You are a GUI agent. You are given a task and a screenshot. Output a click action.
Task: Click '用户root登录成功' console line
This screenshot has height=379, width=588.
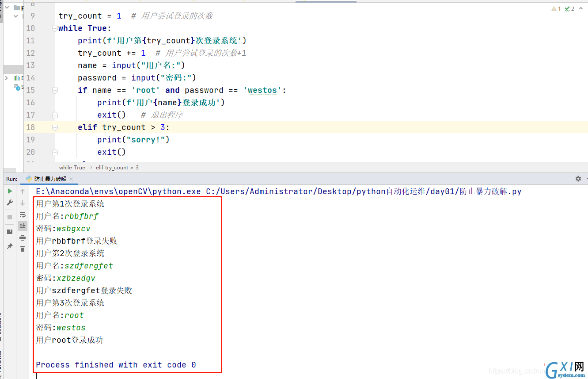pyautogui.click(x=69, y=340)
